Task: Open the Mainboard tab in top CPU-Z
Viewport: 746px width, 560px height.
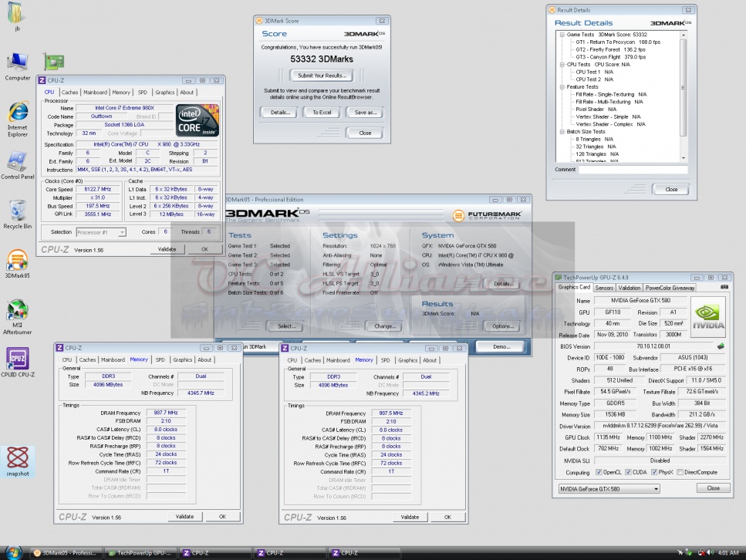Action: coord(95,93)
